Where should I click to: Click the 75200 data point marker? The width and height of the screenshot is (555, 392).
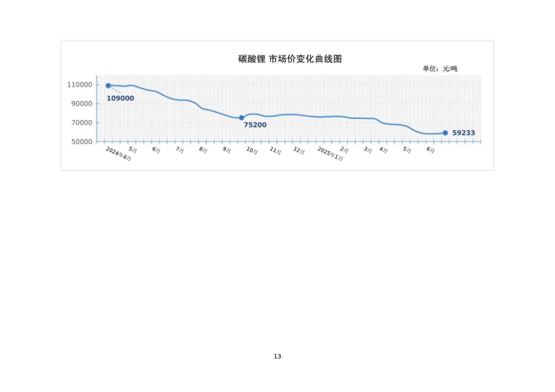[241, 118]
